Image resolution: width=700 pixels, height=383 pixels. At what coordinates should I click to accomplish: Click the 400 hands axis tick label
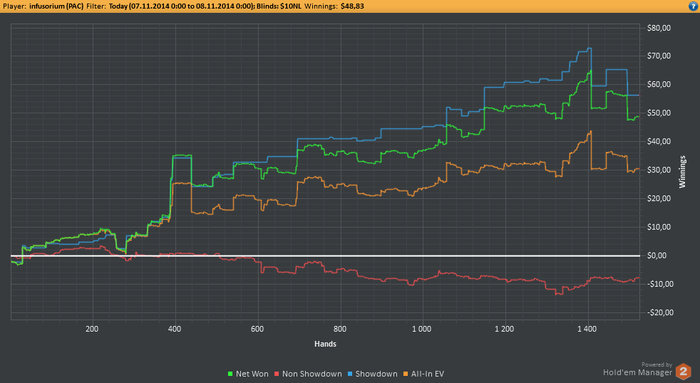point(175,329)
